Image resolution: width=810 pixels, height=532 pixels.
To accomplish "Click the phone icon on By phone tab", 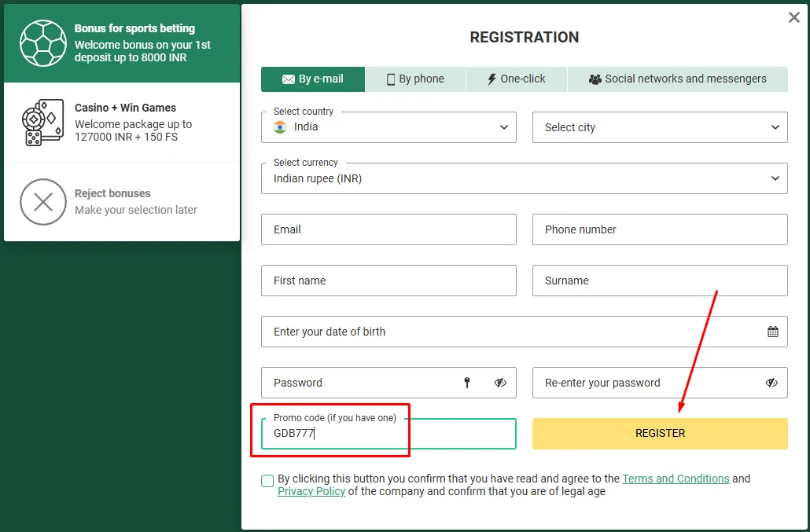I will 391,79.
